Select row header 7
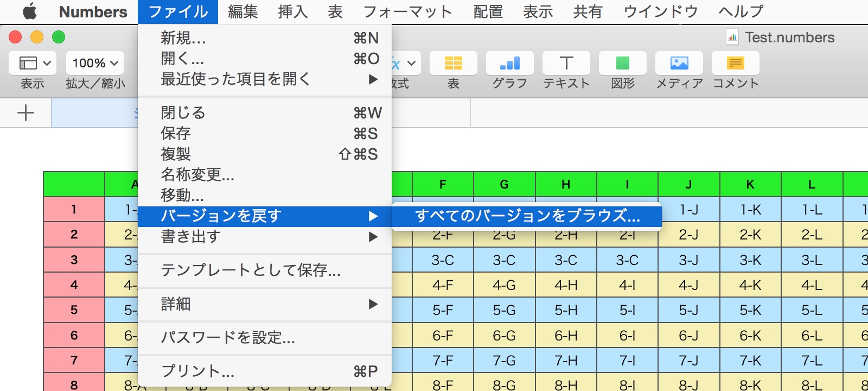The height and width of the screenshot is (391, 868). coord(74,361)
